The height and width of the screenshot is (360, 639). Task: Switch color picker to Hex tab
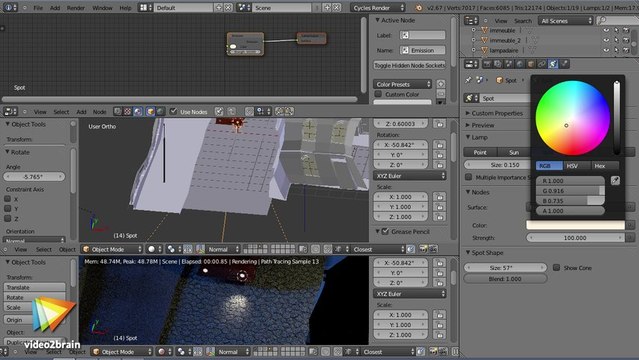pos(605,165)
